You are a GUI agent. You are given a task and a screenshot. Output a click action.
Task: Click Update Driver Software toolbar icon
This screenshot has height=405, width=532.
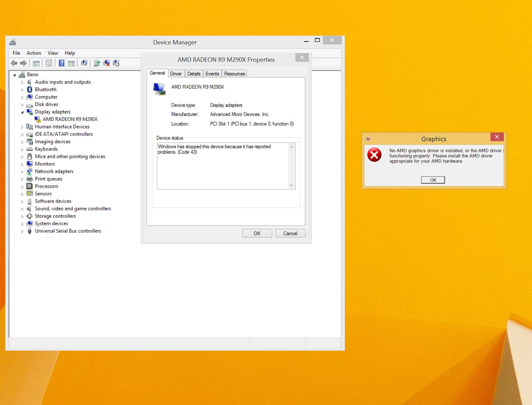click(97, 63)
